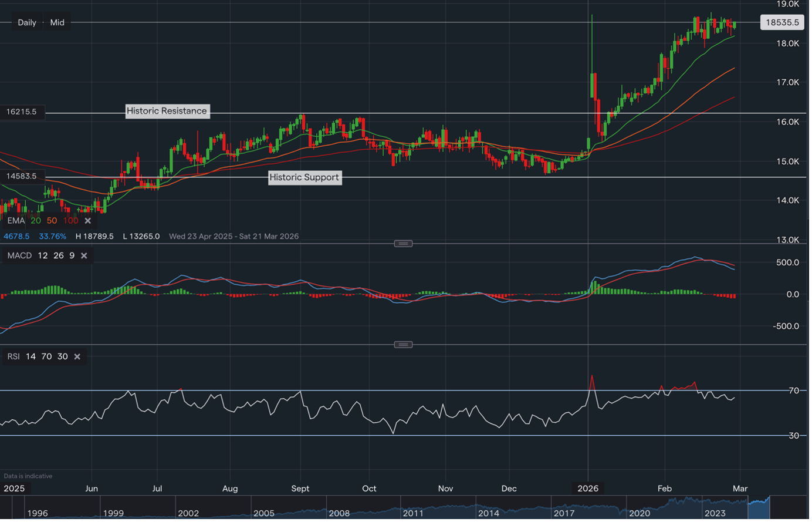
Task: Close the RSI indicator panel
Action: click(77, 356)
